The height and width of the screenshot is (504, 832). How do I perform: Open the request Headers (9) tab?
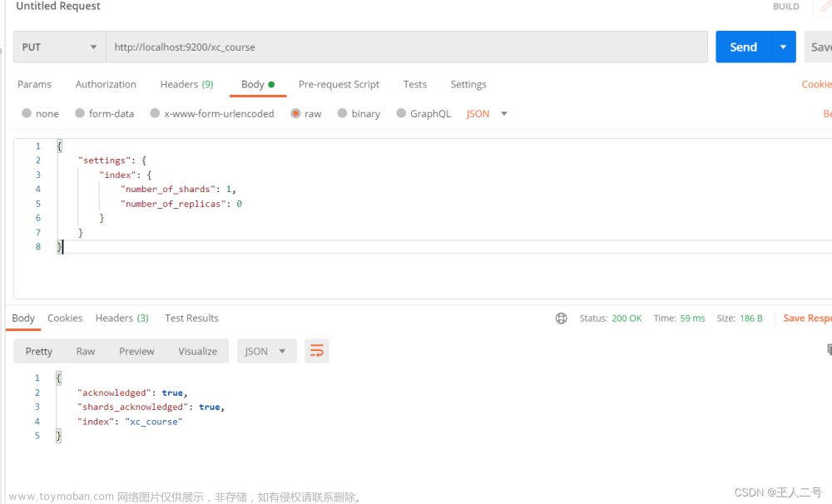pyautogui.click(x=186, y=84)
